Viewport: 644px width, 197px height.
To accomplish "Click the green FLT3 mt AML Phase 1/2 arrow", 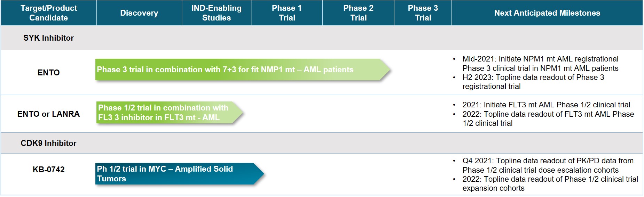I will point(167,113).
